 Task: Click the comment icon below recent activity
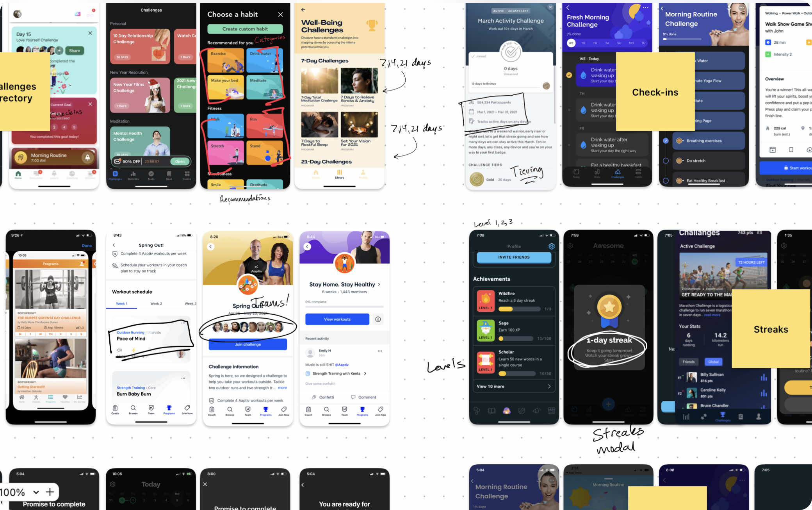352,397
